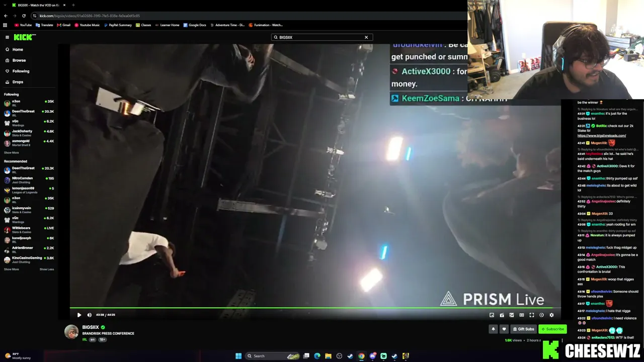Click the BIGSIIX search field

[321, 37]
